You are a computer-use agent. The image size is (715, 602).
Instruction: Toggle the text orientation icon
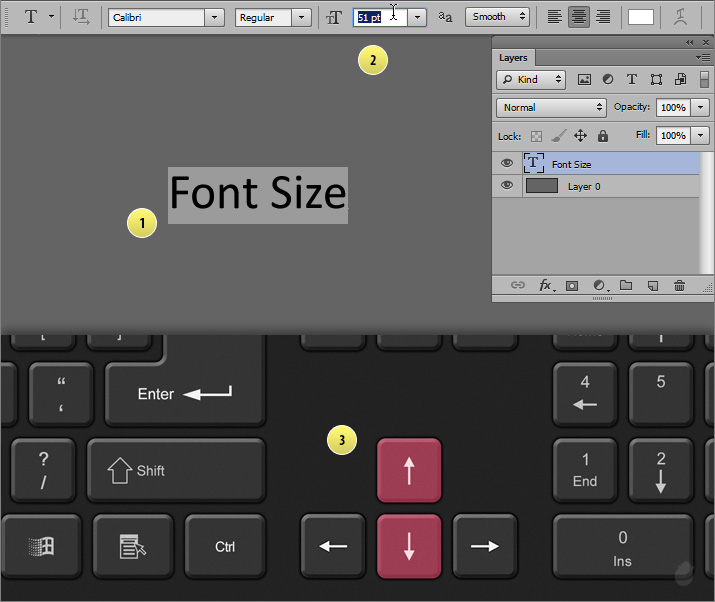point(81,17)
